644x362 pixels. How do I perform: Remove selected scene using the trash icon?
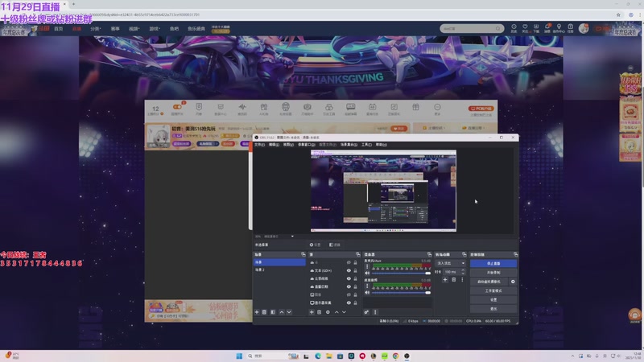pyautogui.click(x=265, y=312)
